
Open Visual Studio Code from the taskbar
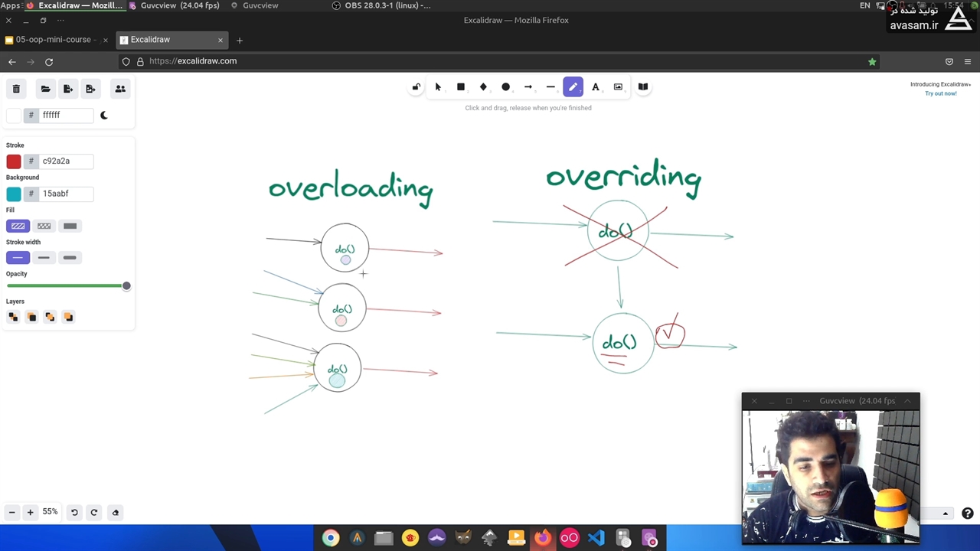(596, 538)
